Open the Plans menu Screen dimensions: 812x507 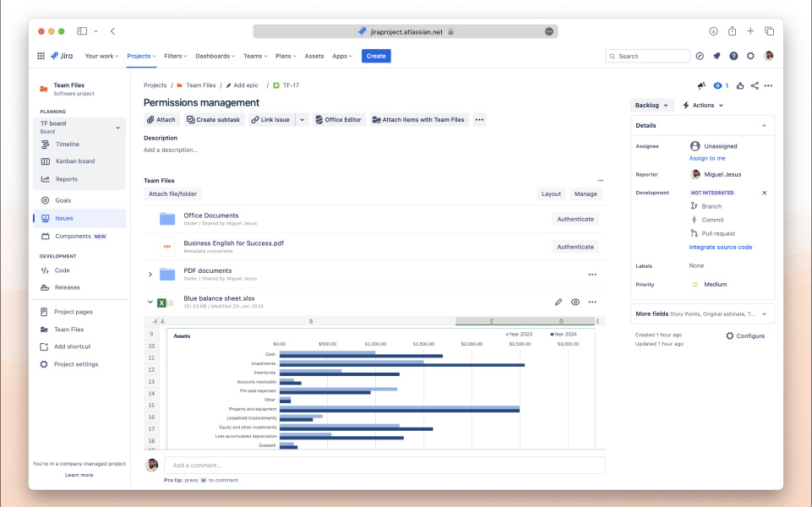286,56
